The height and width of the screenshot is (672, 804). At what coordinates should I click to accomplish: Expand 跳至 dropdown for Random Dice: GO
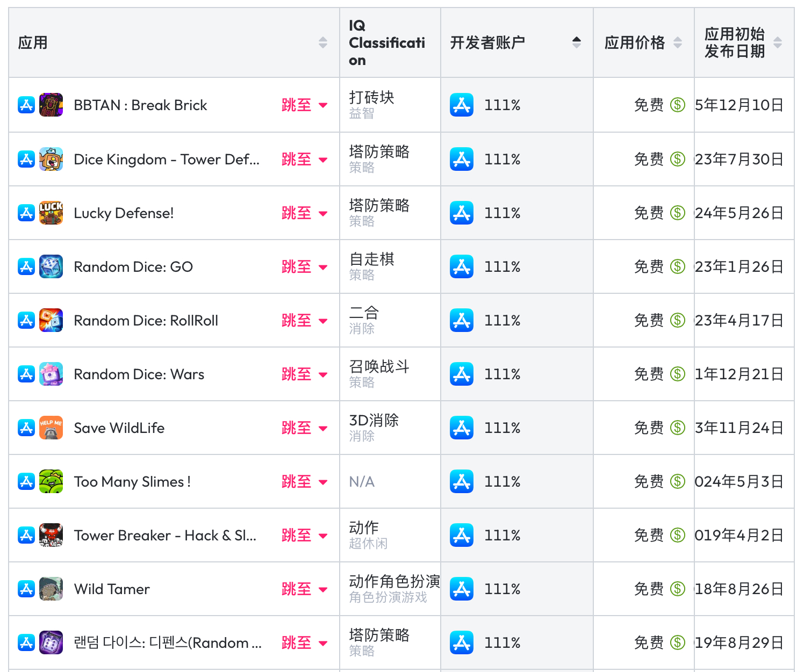coord(304,266)
